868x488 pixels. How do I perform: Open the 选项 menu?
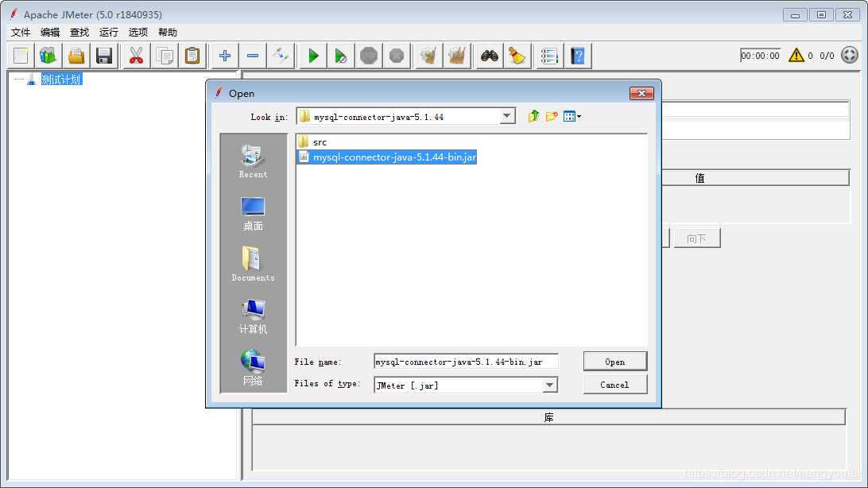point(138,32)
